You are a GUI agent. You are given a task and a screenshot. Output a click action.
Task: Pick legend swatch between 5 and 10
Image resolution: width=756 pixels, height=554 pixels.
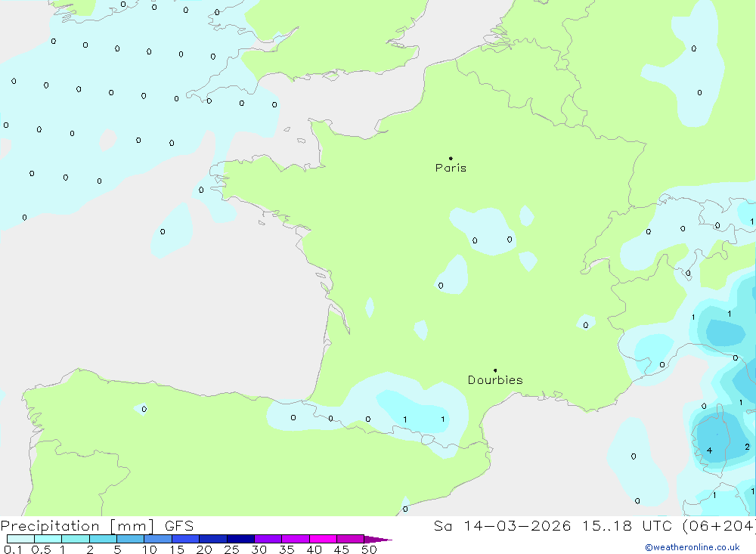click(131, 539)
